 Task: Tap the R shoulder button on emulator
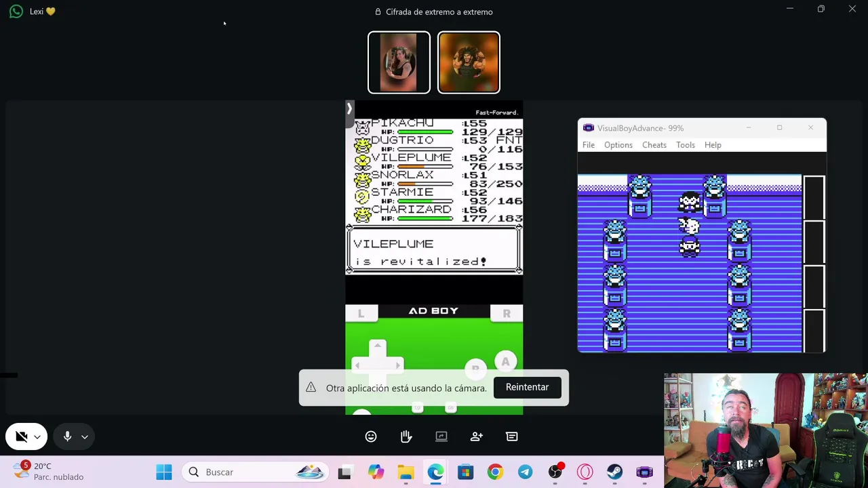pyautogui.click(x=507, y=313)
